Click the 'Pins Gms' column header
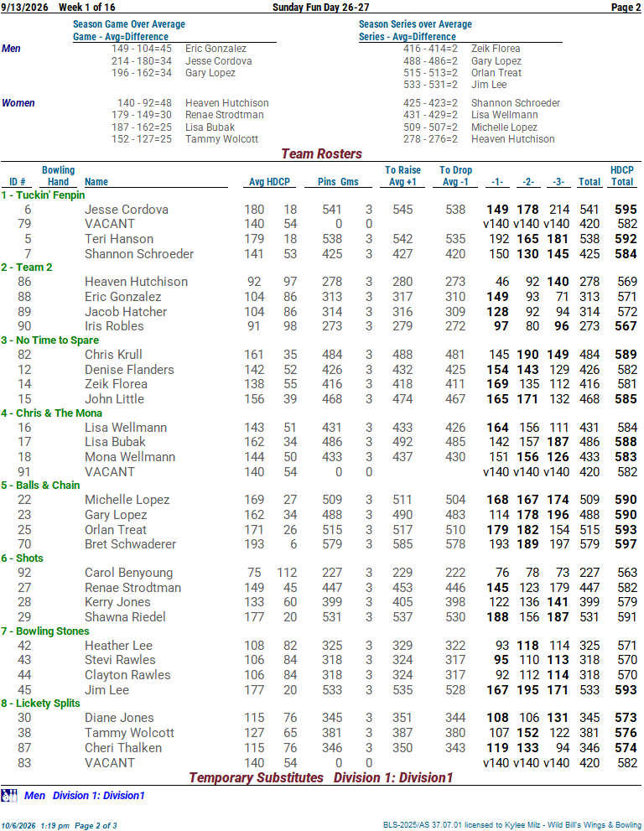 338,182
